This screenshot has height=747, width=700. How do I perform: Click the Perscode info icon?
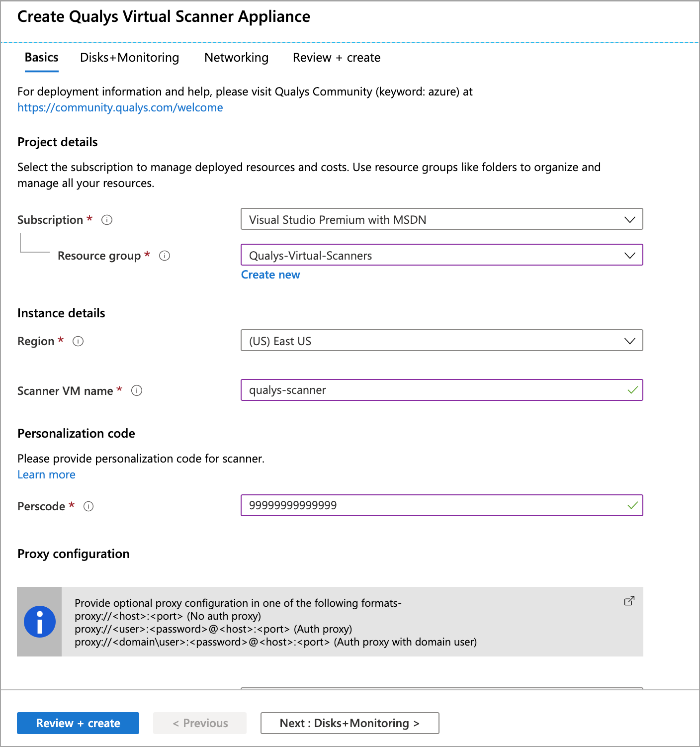pos(88,506)
